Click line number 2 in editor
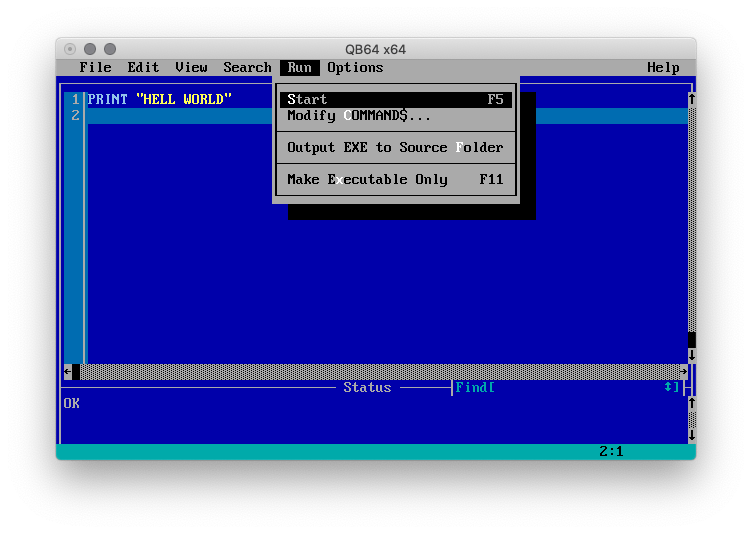The image size is (752, 534). point(75,116)
